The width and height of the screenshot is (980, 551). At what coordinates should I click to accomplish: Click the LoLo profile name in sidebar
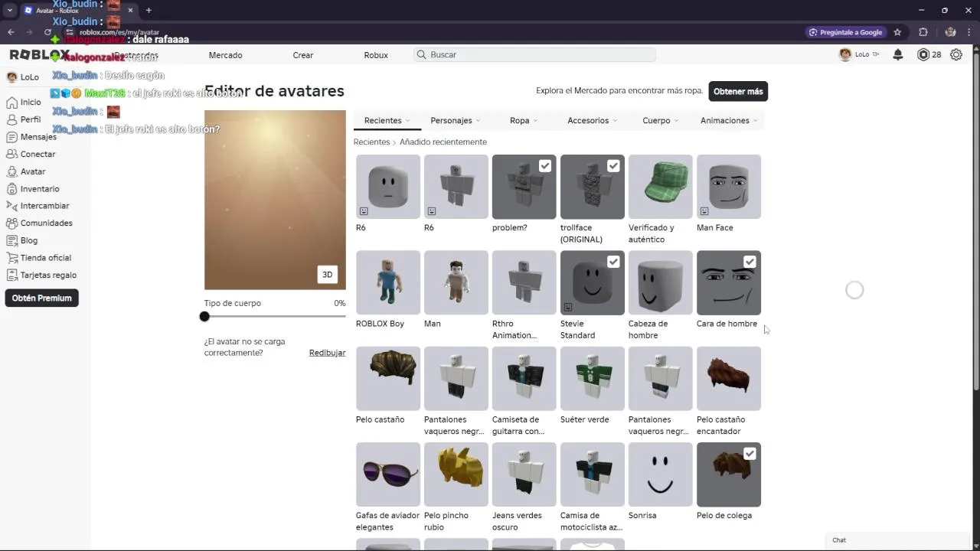click(x=30, y=77)
